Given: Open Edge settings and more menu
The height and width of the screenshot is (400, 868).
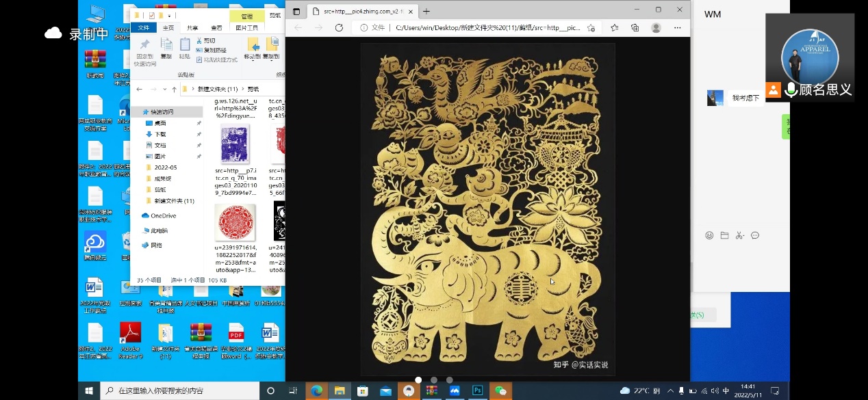Looking at the screenshot, I should (678, 28).
